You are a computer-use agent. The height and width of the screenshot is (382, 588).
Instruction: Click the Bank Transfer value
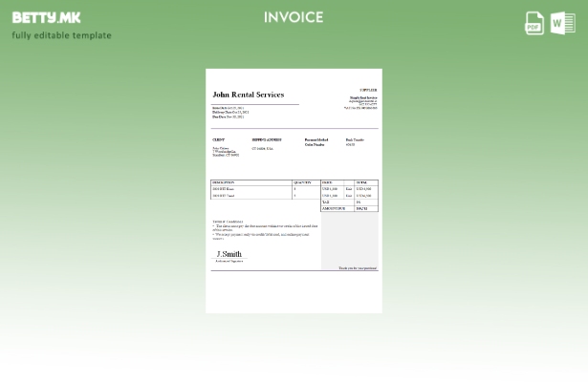(355, 139)
